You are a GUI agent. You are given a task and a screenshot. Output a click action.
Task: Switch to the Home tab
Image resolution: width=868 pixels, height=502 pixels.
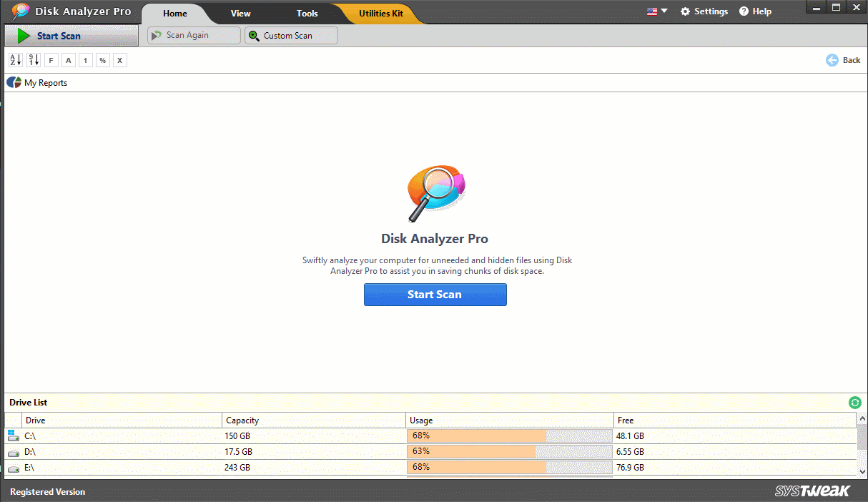[x=174, y=14]
